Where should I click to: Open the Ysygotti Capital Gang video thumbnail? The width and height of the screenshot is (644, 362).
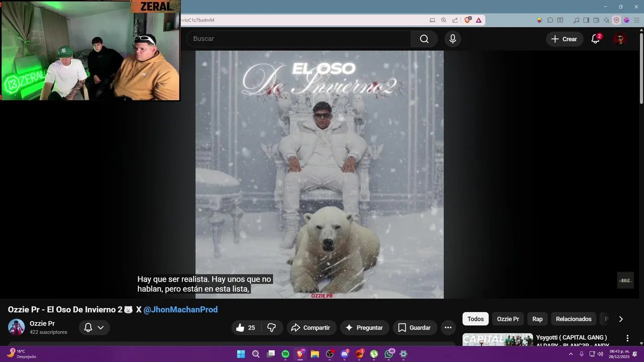(498, 339)
